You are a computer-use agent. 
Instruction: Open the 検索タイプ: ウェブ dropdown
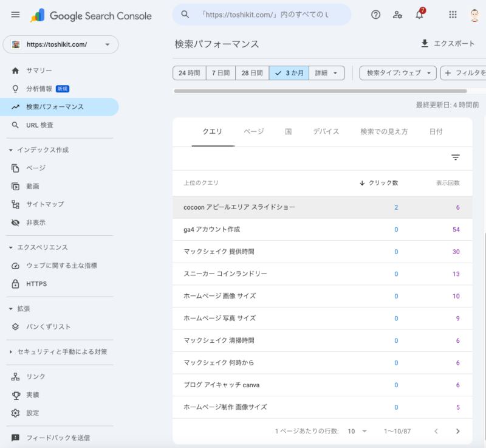click(x=398, y=73)
